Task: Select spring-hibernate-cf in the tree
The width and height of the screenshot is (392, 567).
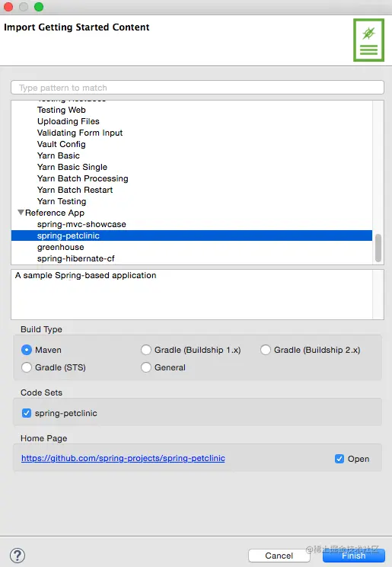Action: pyautogui.click(x=76, y=258)
